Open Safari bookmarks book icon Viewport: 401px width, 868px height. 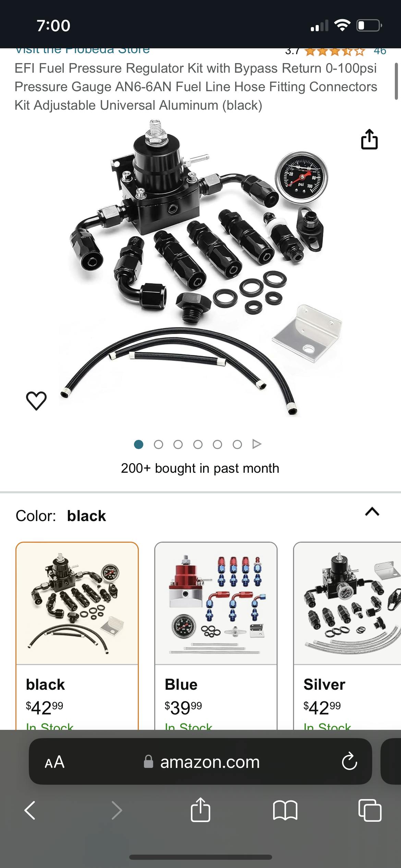click(285, 810)
